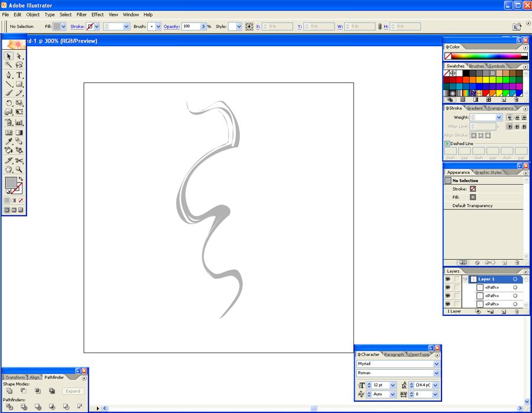This screenshot has width=532, height=413.
Task: Enable the Dashed Line checkbox
Action: (x=447, y=143)
